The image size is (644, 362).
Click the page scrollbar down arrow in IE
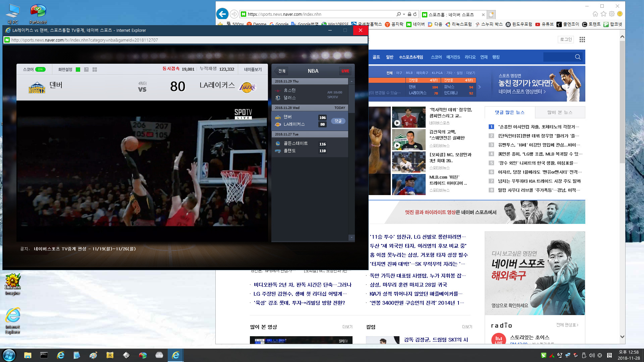(x=622, y=337)
